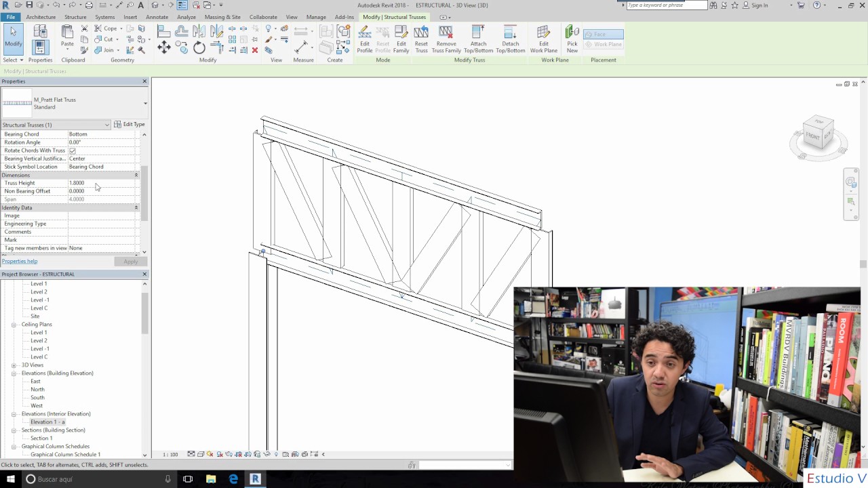Toggle the Face placement option
The image size is (868, 488).
click(603, 34)
